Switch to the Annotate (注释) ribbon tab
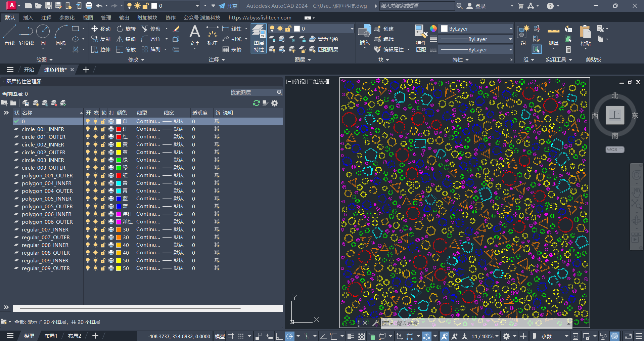This screenshot has width=644, height=341. [46, 17]
